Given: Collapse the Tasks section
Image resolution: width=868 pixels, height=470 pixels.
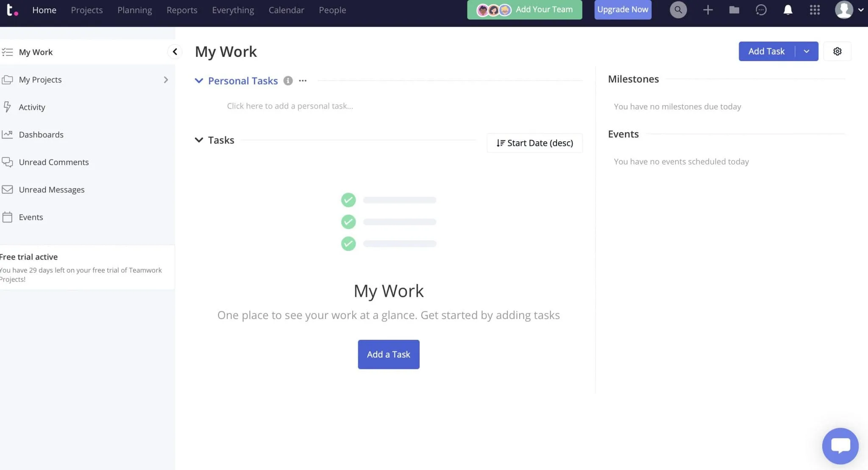Looking at the screenshot, I should 199,140.
